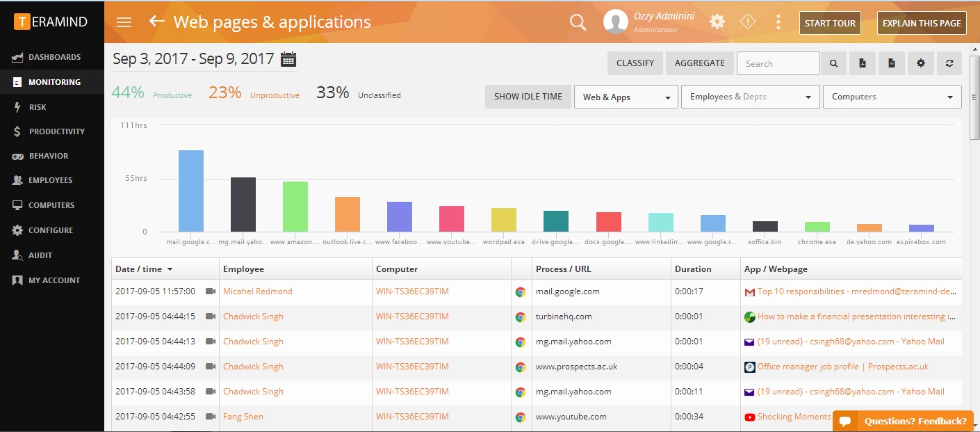Click the blue mail.google.com chart bar
Viewport: 980px width, 432px height.
tap(191, 191)
